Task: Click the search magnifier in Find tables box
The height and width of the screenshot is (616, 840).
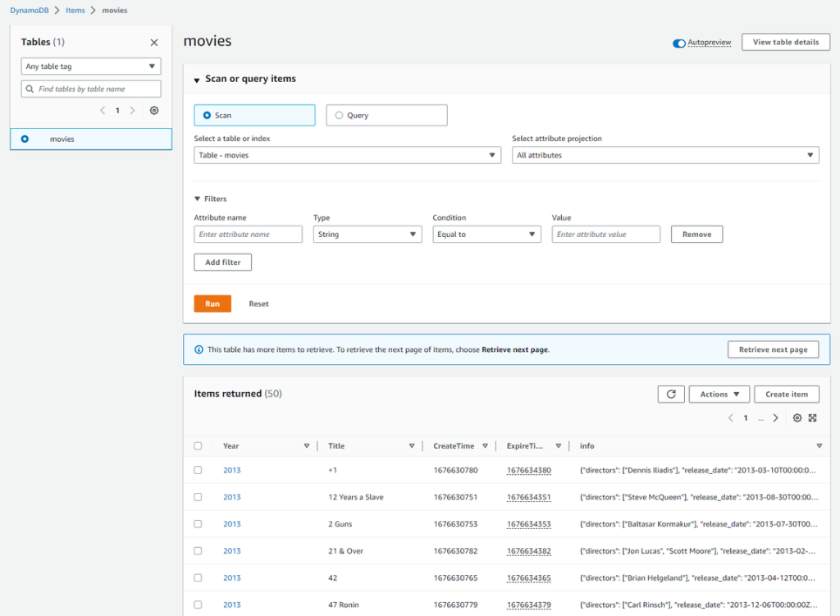Action: 30,89
